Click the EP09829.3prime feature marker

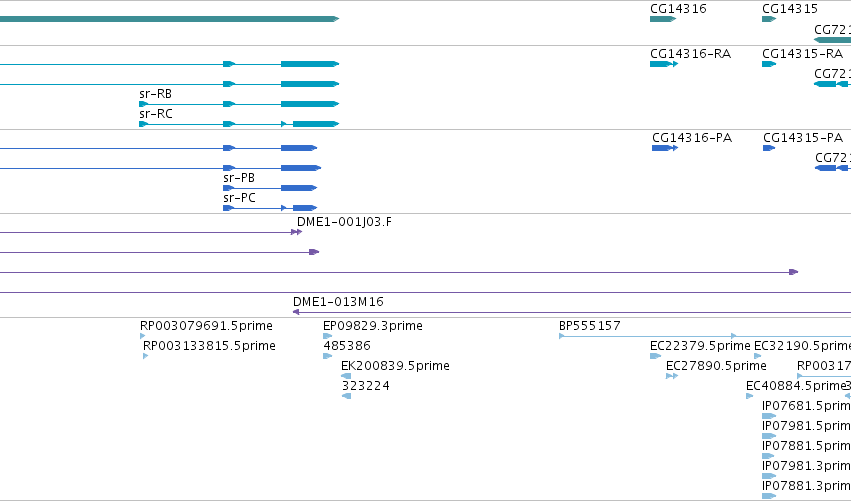327,336
